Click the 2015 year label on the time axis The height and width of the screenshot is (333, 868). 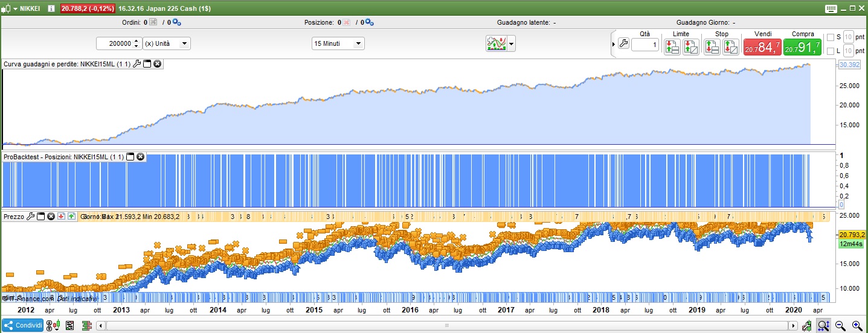coord(314,309)
